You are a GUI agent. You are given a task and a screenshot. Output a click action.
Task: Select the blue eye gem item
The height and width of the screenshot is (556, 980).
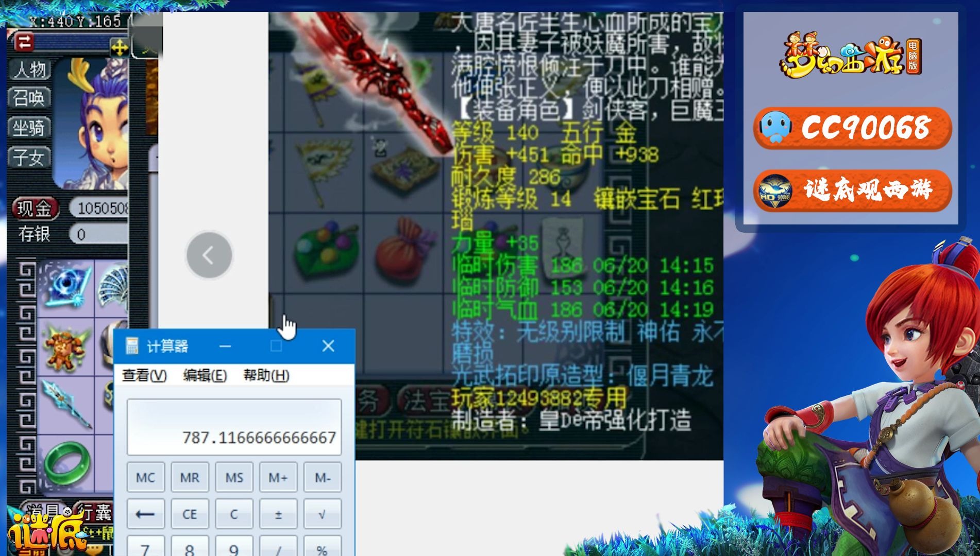pos(66,287)
